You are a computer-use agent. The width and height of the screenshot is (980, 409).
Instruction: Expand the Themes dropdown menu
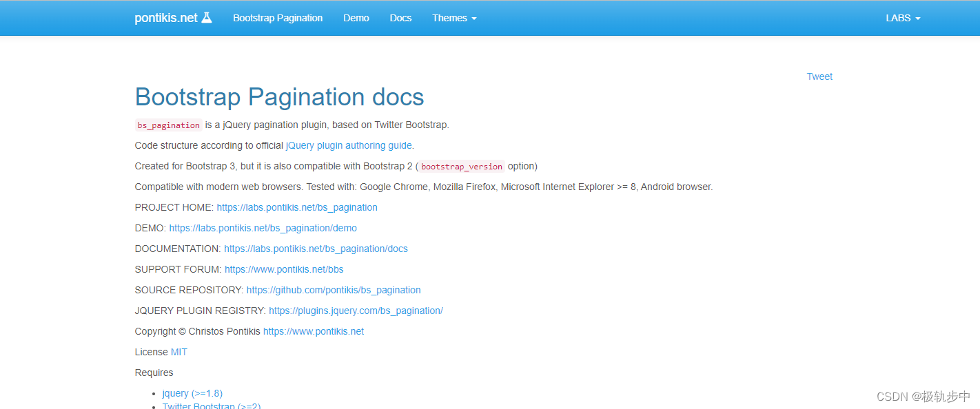454,18
